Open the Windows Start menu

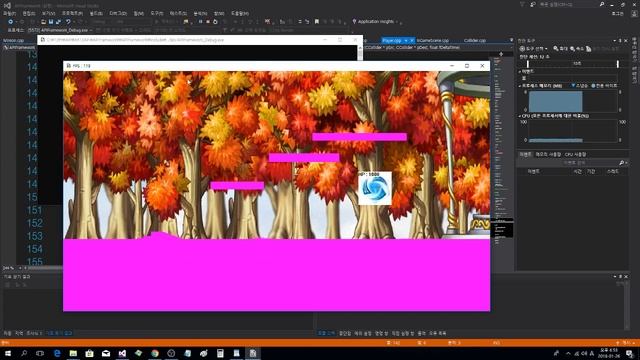(x=8, y=353)
